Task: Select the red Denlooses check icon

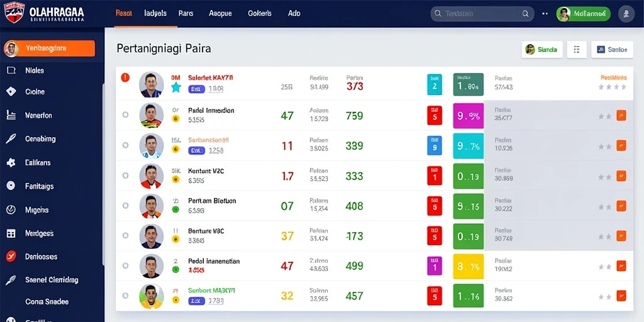Action: point(11,257)
